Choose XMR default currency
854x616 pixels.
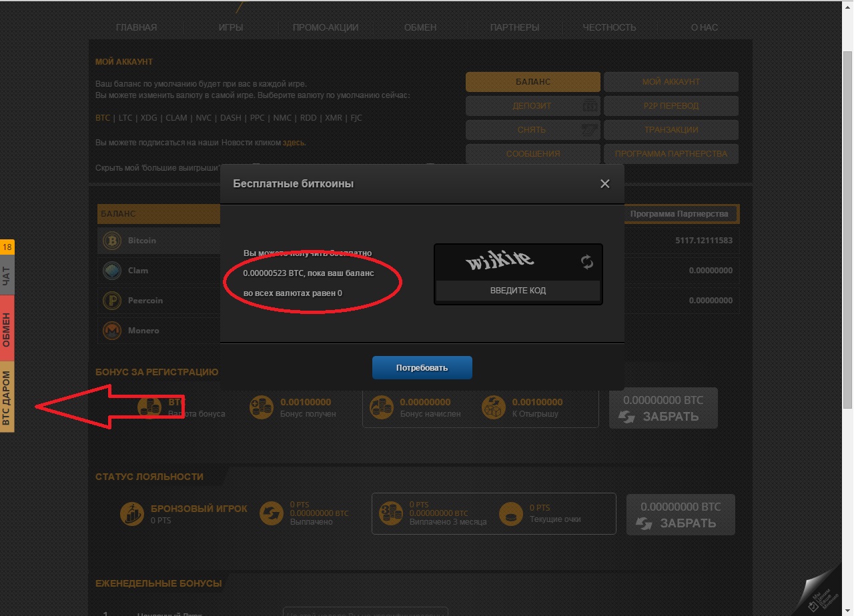pyautogui.click(x=334, y=118)
